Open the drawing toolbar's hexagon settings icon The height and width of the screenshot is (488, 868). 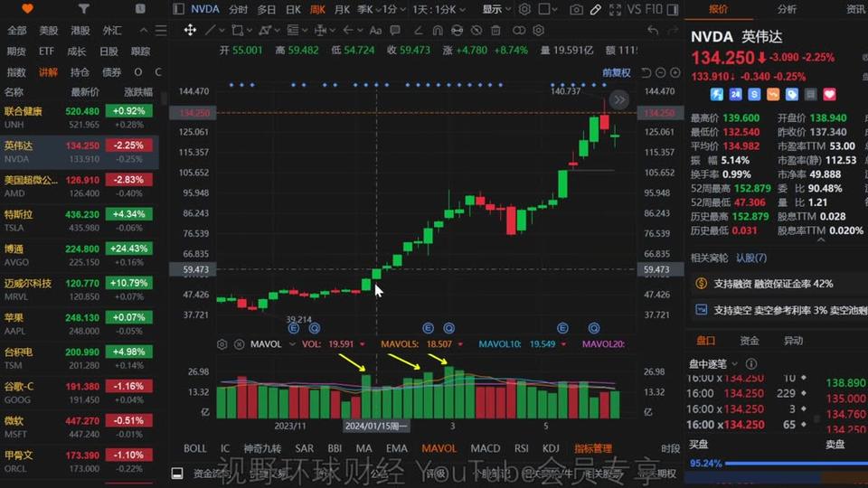click(538, 30)
